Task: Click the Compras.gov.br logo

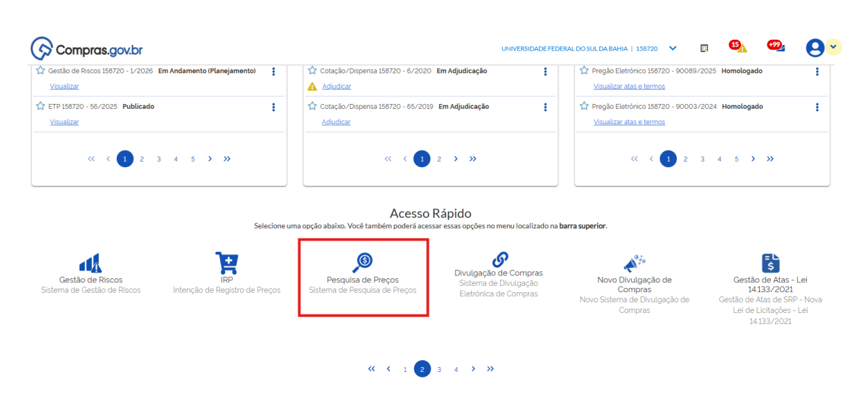Action: click(x=87, y=49)
